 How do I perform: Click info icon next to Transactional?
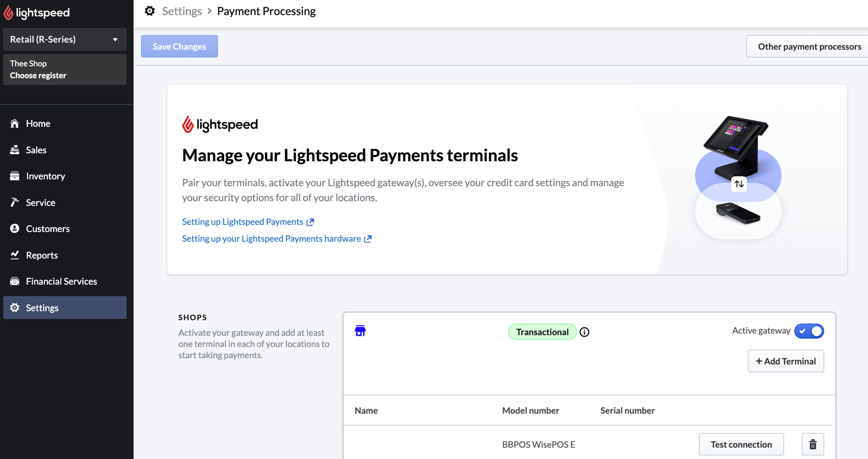tap(584, 332)
